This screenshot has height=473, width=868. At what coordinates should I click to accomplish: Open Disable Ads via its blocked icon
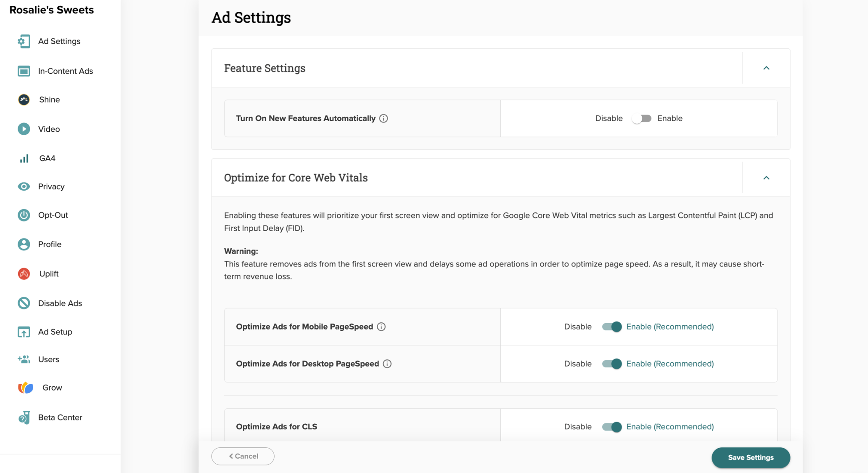coord(24,303)
